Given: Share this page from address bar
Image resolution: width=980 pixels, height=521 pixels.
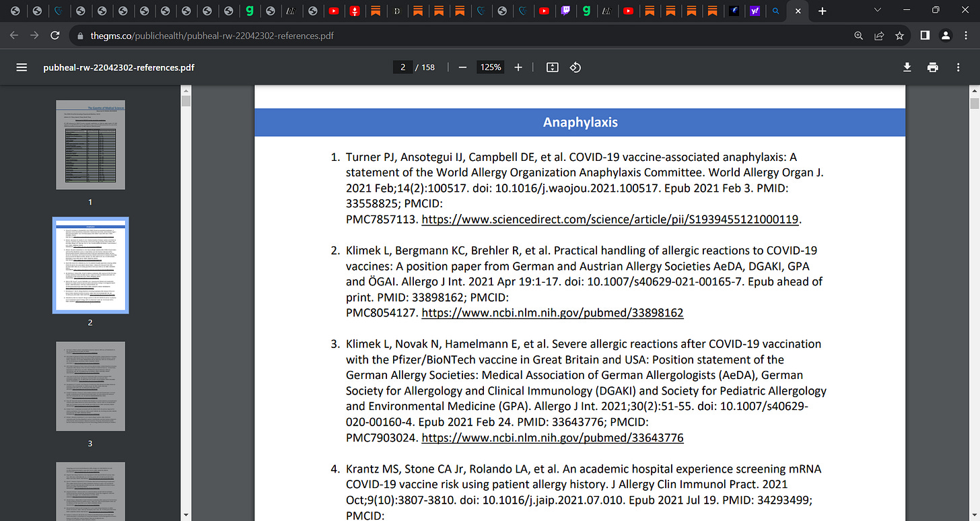Looking at the screenshot, I should pyautogui.click(x=879, y=36).
